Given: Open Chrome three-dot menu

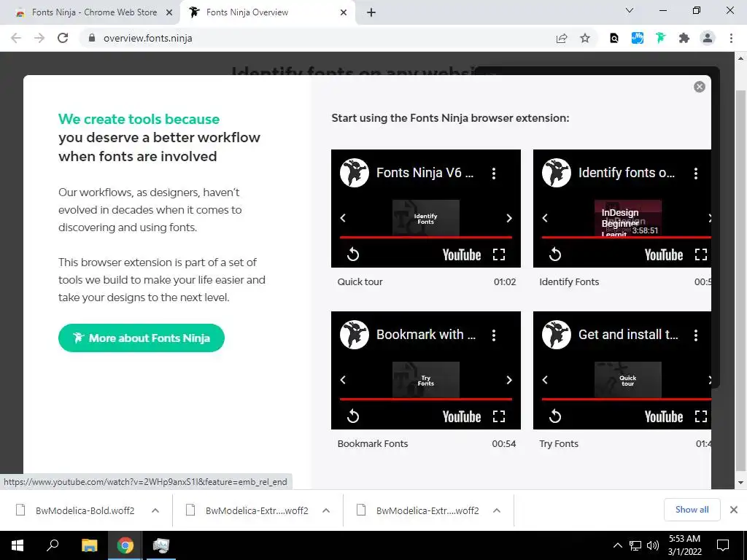Looking at the screenshot, I should pyautogui.click(x=731, y=38).
